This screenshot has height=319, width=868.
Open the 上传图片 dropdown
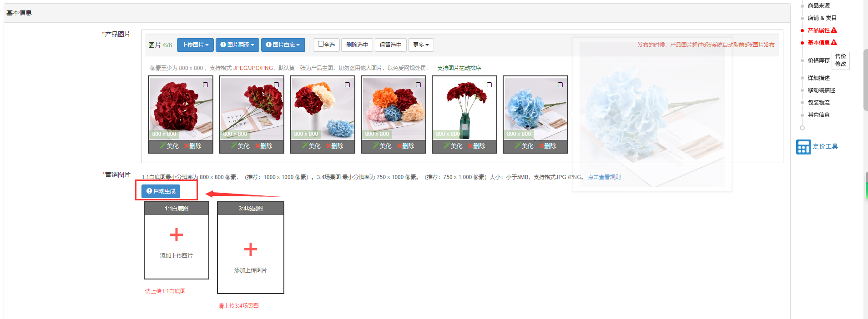(195, 45)
